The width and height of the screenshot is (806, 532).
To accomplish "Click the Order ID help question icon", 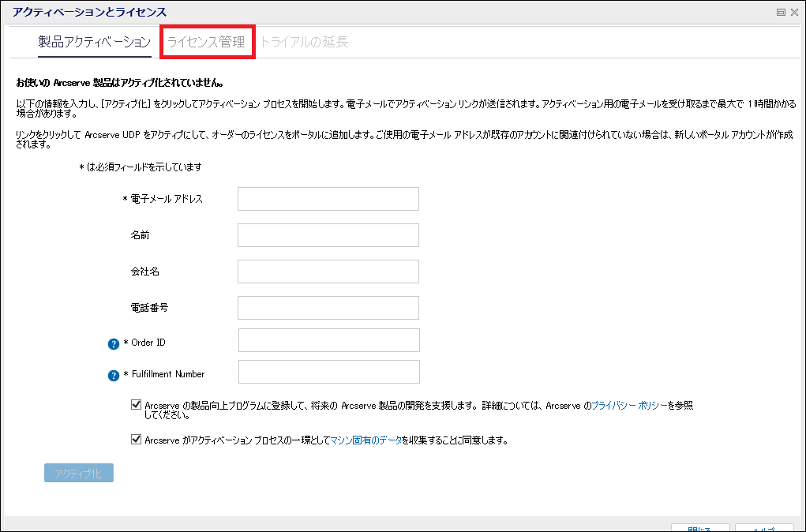I will coord(113,344).
